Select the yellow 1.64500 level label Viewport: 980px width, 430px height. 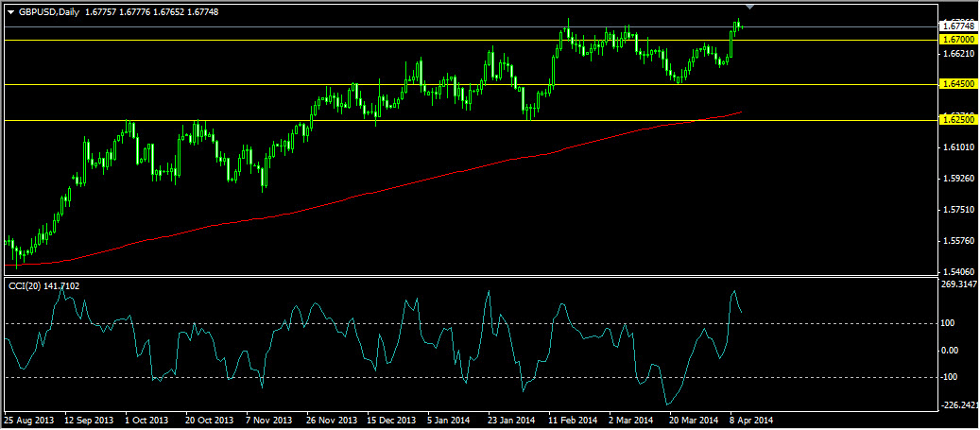coord(957,84)
